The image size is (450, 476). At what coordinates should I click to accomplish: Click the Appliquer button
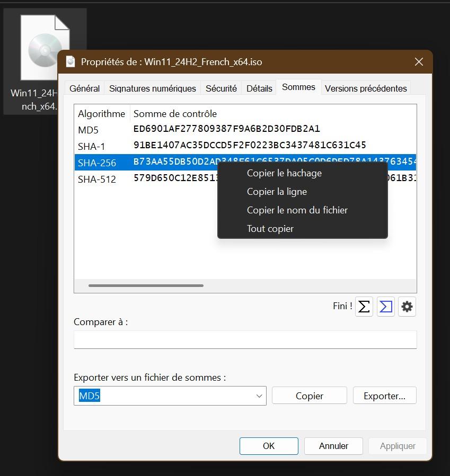[x=398, y=446]
